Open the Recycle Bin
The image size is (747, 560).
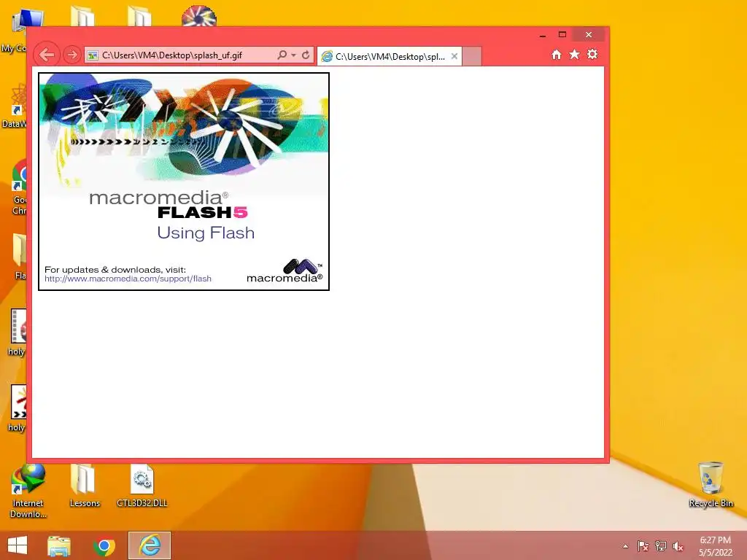tap(711, 485)
